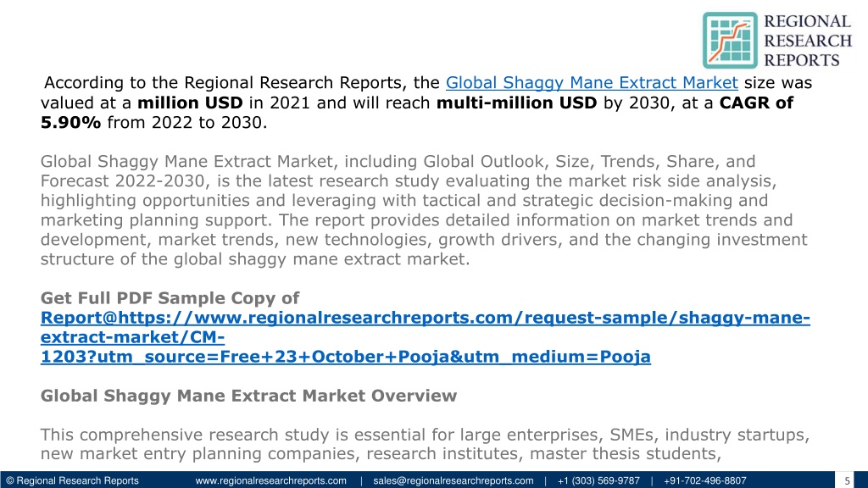Click the 'Get Full PDF Sample Copy of' text
Image resolution: width=868 pixels, height=488 pixels.
[x=170, y=298]
